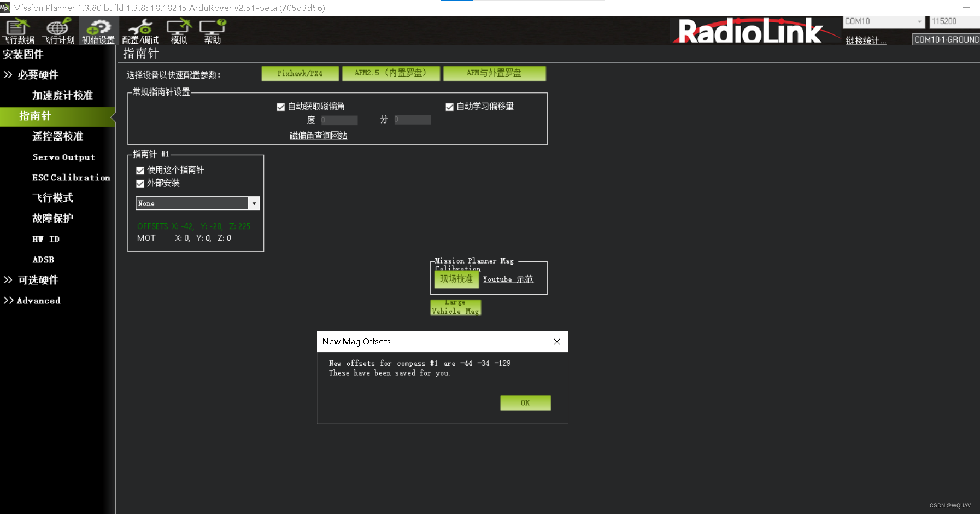
Task: Click the 现场校准 live calibration button
Action: 456,279
